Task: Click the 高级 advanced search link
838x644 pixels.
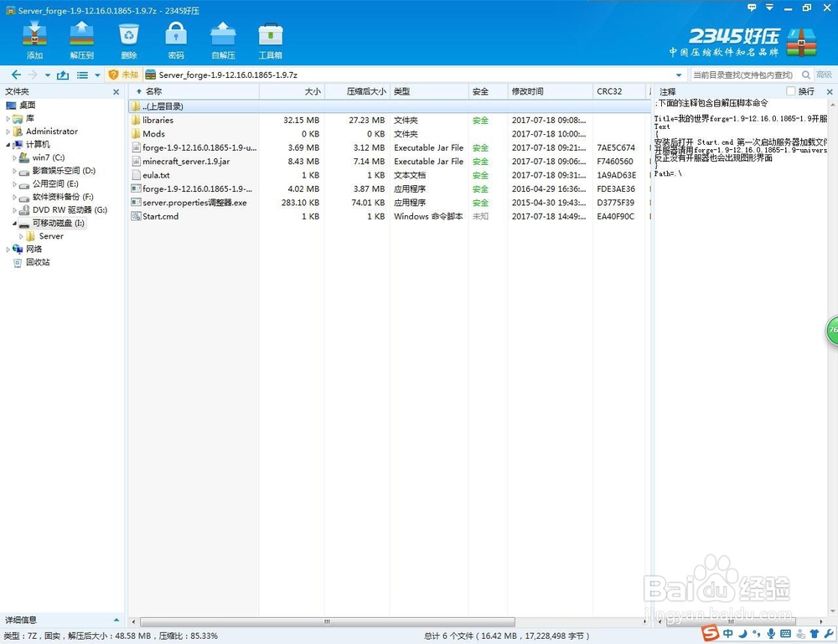Action: 824,75
